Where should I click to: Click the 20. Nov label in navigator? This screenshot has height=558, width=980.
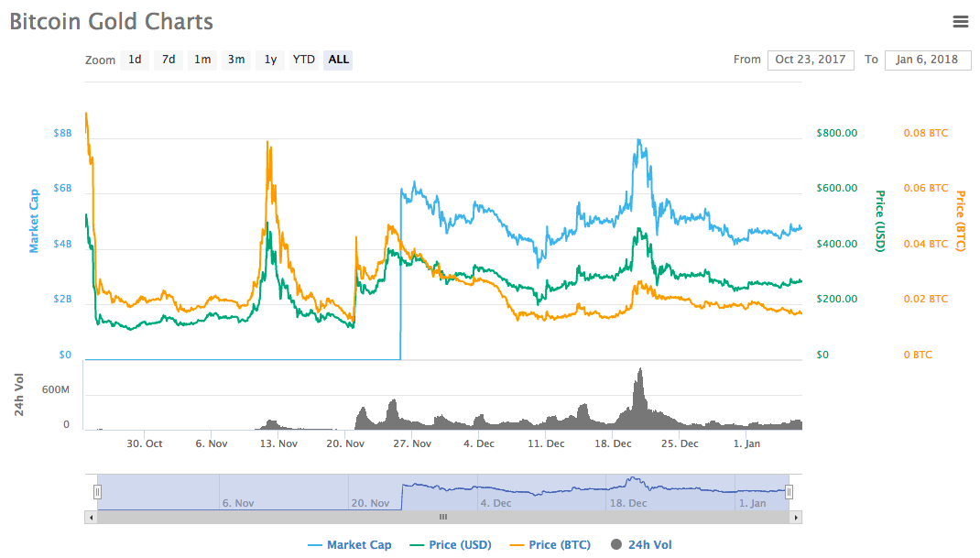[370, 503]
